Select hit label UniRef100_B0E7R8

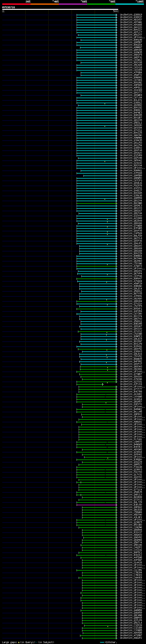pos(131,392)
